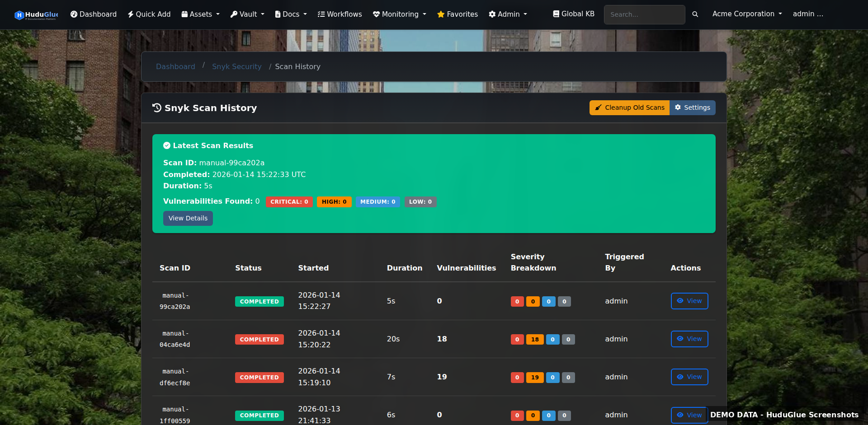The width and height of the screenshot is (868, 425).
Task: Click the Status column header
Action: (x=248, y=268)
